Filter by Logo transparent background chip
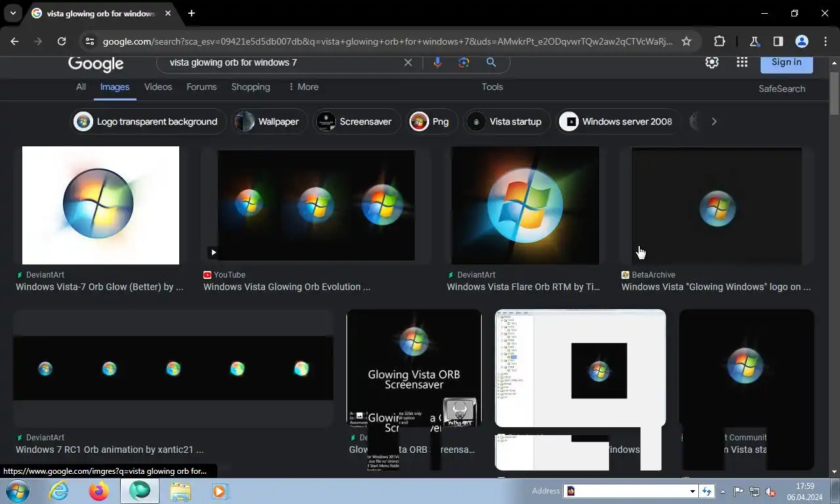Image resolution: width=840 pixels, height=504 pixels. [148, 121]
